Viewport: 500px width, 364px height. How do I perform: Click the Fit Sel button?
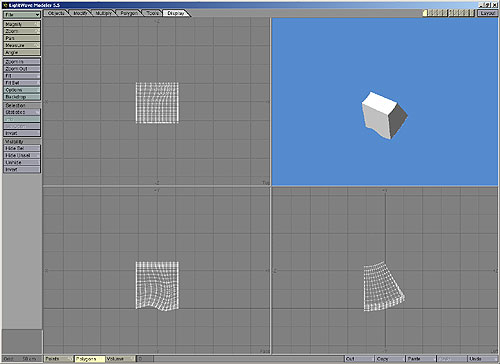click(22, 83)
